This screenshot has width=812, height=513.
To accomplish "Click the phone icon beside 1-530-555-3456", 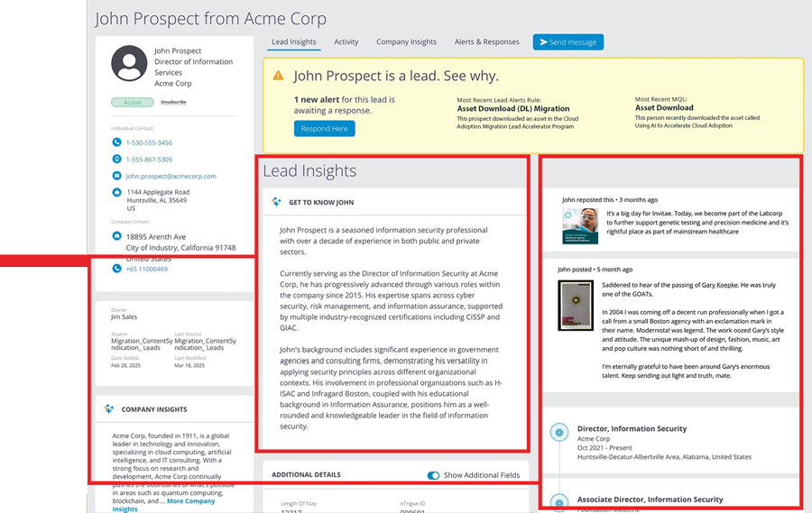I will [116, 142].
